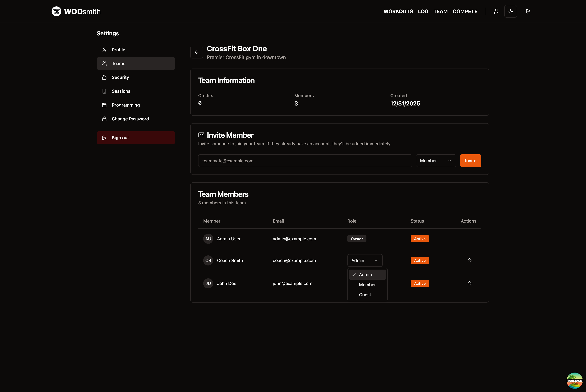The height and width of the screenshot is (392, 586).
Task: Click the Email column header
Action: pyautogui.click(x=278, y=221)
